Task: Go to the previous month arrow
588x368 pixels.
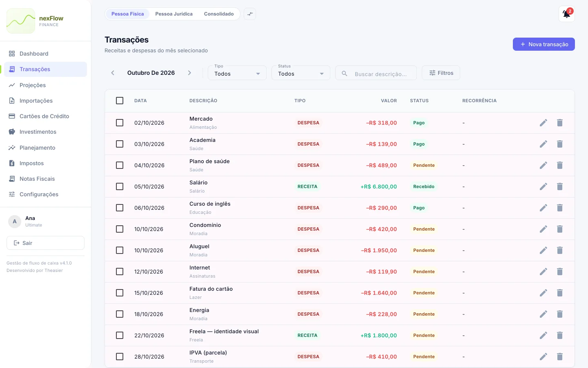Action: [113, 73]
